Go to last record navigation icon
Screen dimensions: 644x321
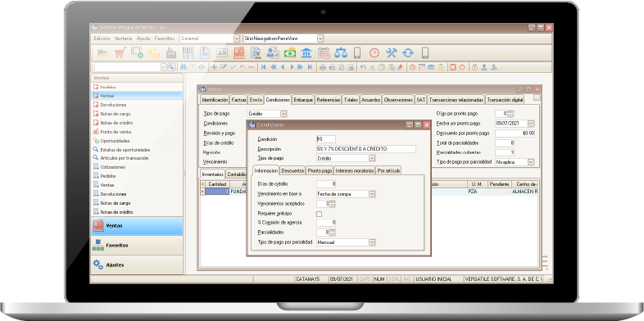coord(310,67)
